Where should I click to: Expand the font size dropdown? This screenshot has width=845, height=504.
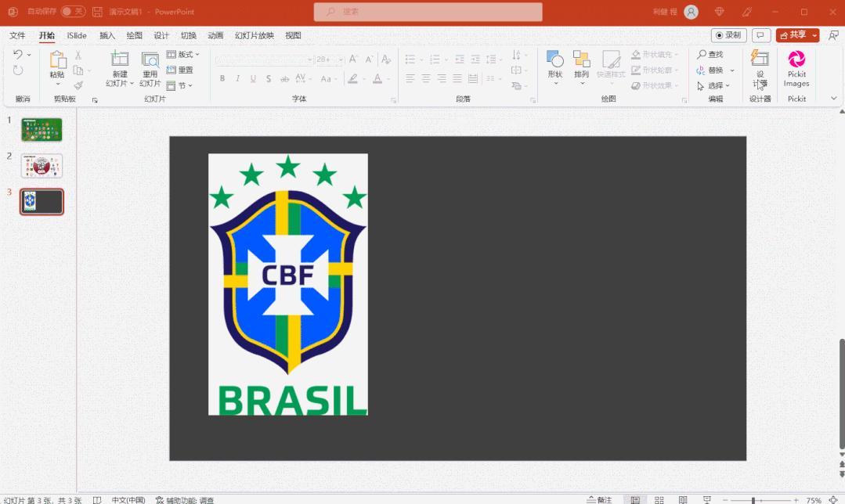(x=341, y=59)
